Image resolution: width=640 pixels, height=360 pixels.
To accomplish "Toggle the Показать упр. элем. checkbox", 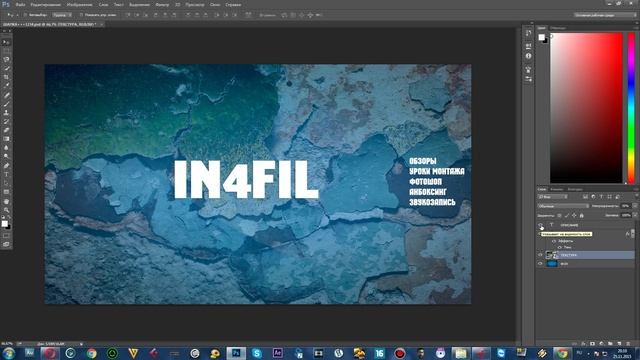I will pyautogui.click(x=81, y=15).
